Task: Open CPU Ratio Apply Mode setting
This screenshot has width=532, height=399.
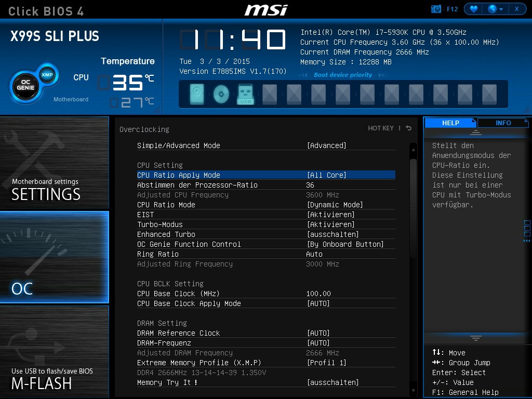Action: (x=266, y=175)
